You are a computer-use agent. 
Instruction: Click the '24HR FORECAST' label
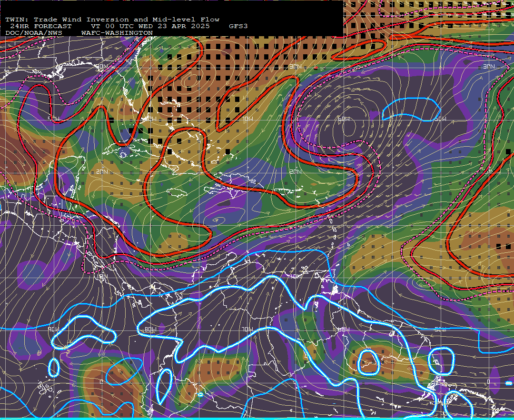point(40,26)
